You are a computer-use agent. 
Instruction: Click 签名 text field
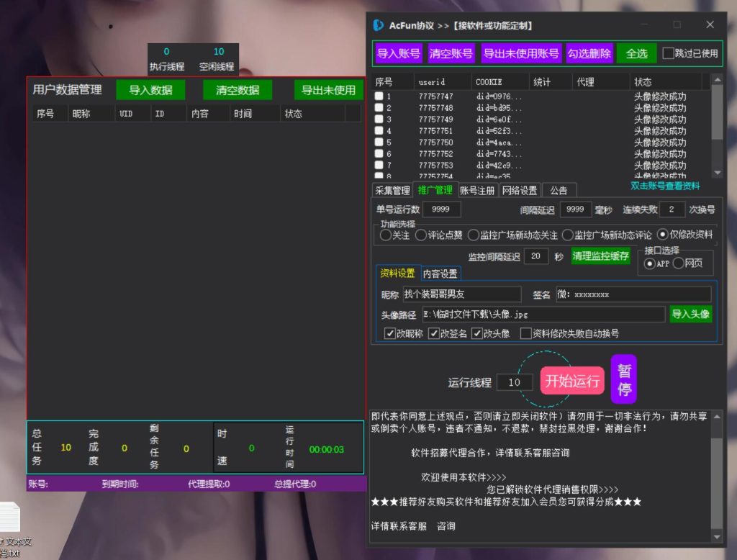tap(633, 294)
